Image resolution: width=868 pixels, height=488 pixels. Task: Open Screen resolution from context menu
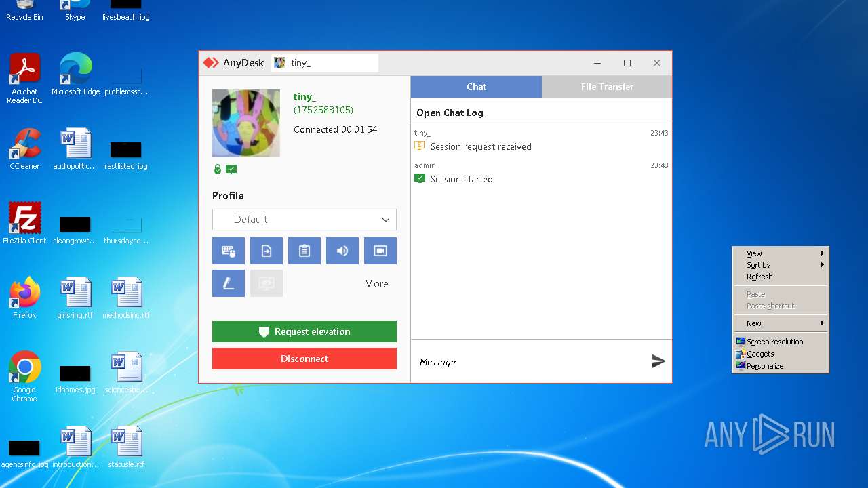pos(781,342)
